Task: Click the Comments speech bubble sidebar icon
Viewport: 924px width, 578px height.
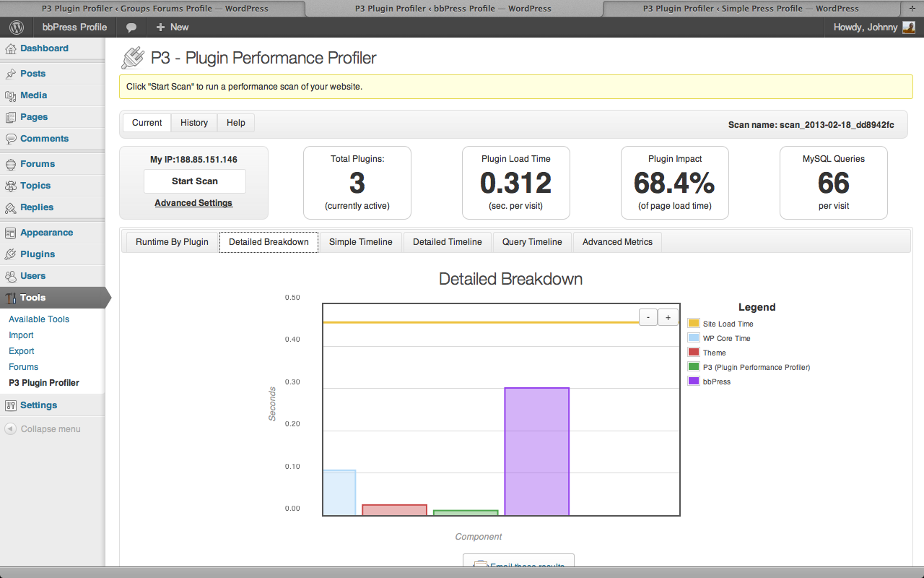Action: pyautogui.click(x=10, y=139)
